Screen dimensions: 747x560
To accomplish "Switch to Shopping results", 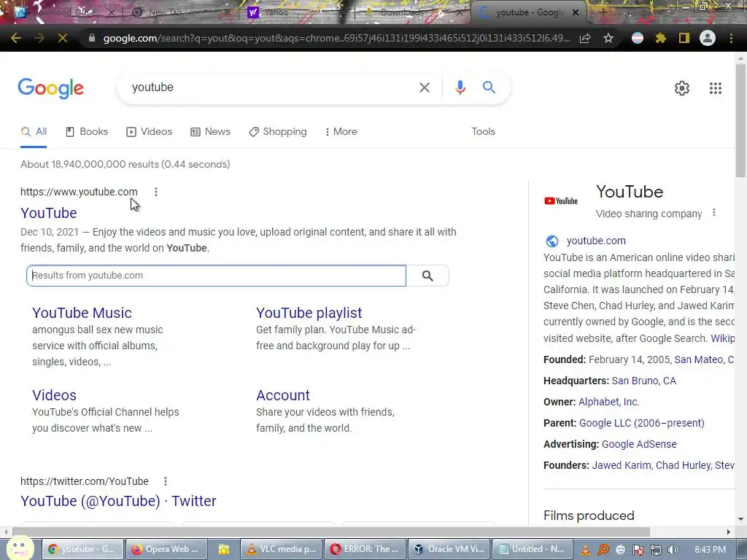I will point(278,132).
